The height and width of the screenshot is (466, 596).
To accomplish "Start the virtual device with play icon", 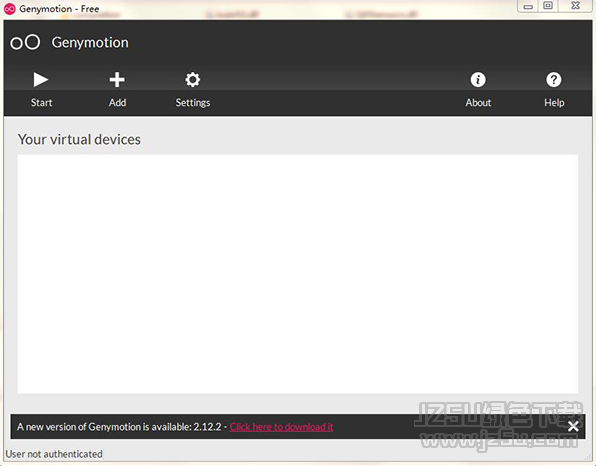I will (41, 90).
